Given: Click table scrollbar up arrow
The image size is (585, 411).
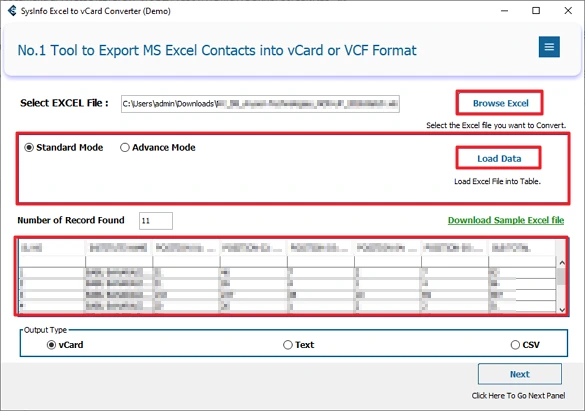Looking at the screenshot, I should (562, 263).
